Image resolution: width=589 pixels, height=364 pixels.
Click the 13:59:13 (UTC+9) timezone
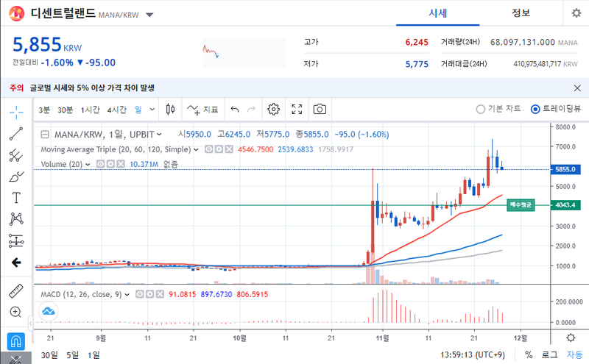click(x=473, y=354)
